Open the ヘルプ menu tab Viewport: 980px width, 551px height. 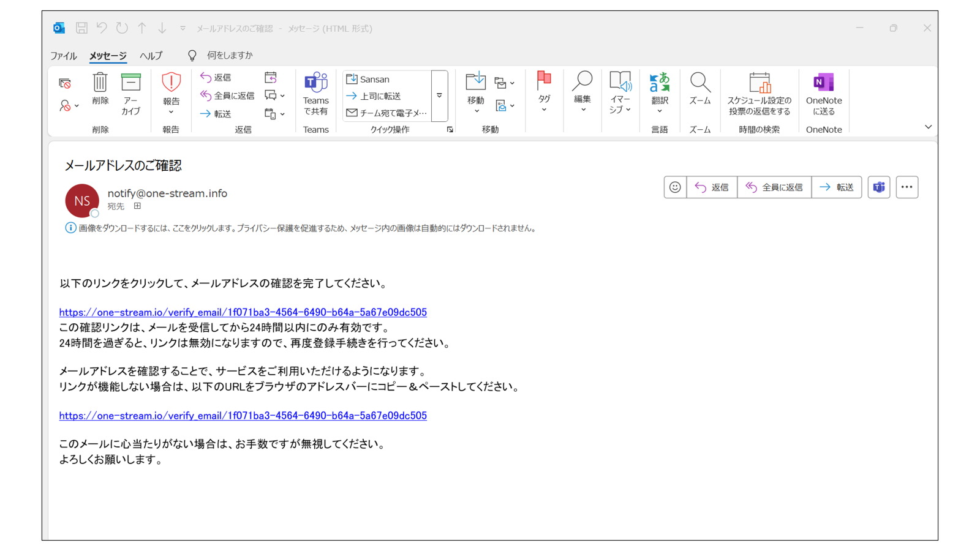pos(151,55)
